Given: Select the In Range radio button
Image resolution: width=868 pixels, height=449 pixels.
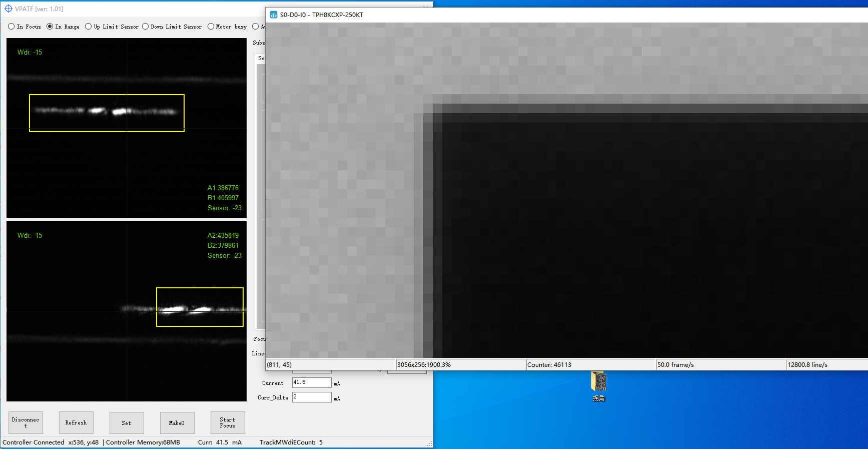Looking at the screenshot, I should click(50, 27).
